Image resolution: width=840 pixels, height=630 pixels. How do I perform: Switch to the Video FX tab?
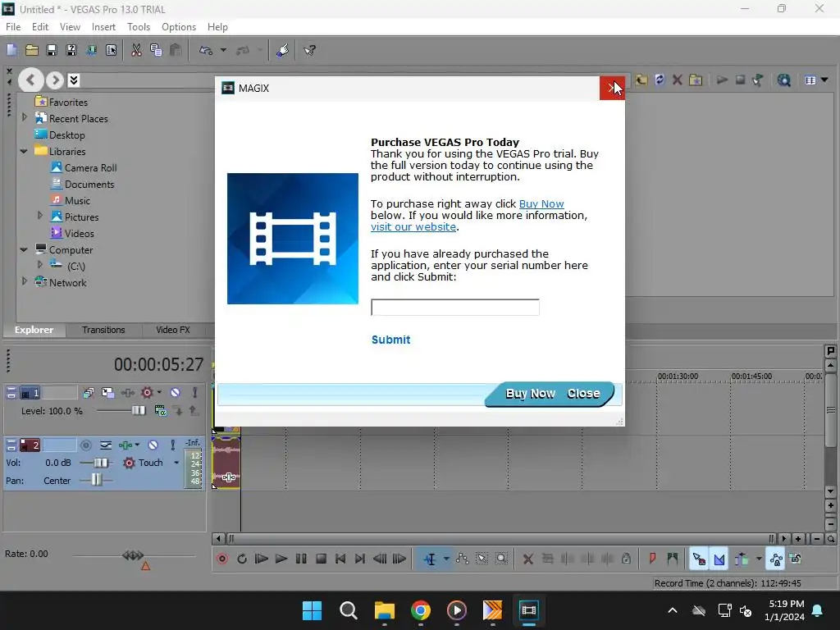(x=172, y=330)
